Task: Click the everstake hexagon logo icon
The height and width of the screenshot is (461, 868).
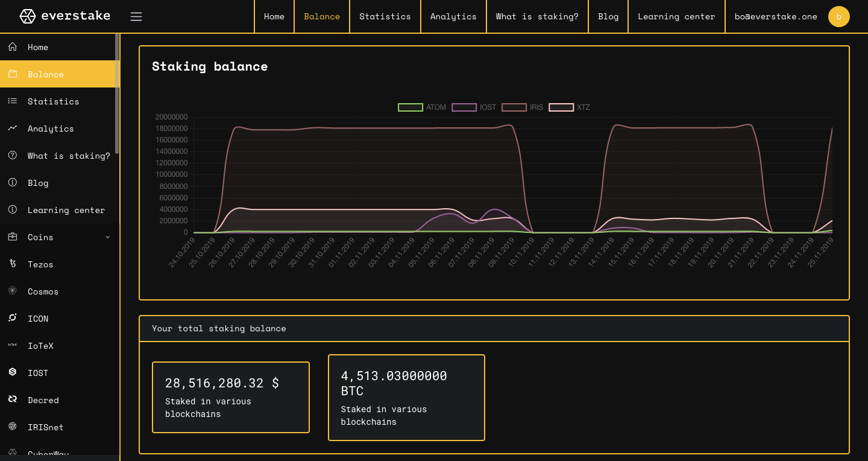Action: 27,16
